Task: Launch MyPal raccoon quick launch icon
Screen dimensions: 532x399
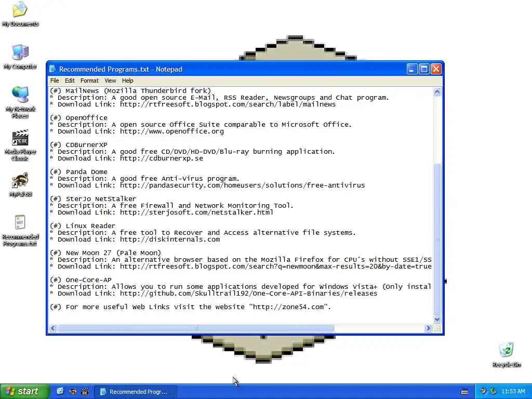Action: coord(73,391)
